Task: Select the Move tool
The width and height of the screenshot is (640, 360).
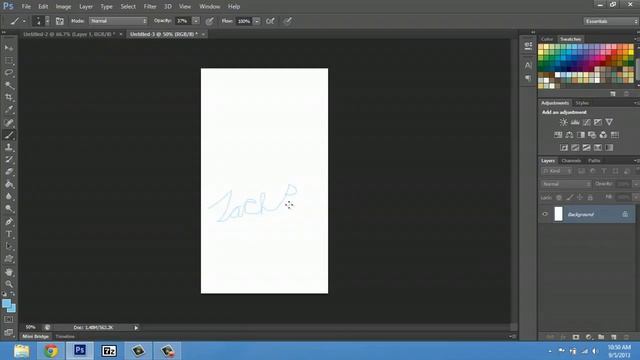Action: [x=9, y=48]
